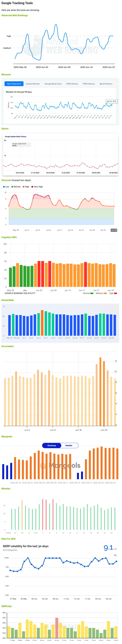Open the SimilarWeb link
122x644 pixels.
click(x=7, y=300)
